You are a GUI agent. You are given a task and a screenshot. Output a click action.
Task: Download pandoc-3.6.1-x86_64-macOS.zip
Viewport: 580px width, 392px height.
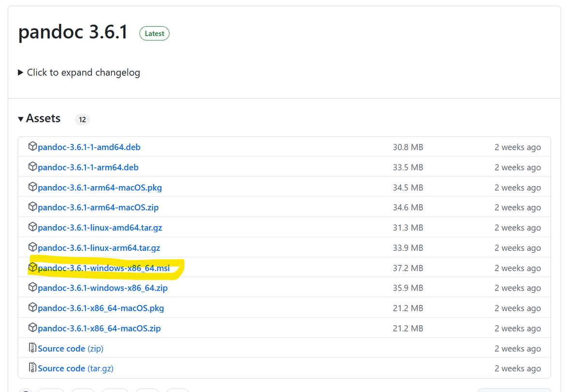click(99, 328)
